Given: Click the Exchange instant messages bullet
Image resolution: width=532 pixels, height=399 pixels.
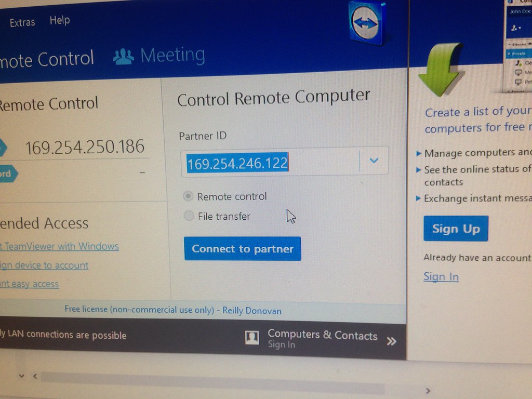Looking at the screenshot, I should pos(477,198).
